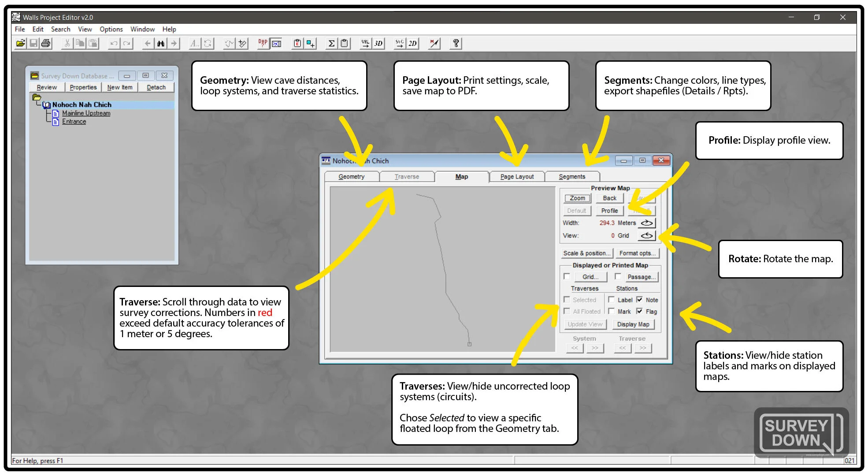Screen dimensions: 868x476
Task: Click the binoculars find icon
Action: (161, 43)
